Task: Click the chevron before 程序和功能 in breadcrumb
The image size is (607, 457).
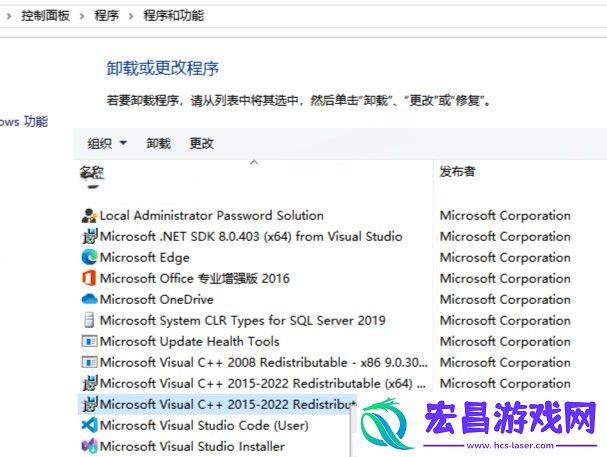Action: [131, 16]
